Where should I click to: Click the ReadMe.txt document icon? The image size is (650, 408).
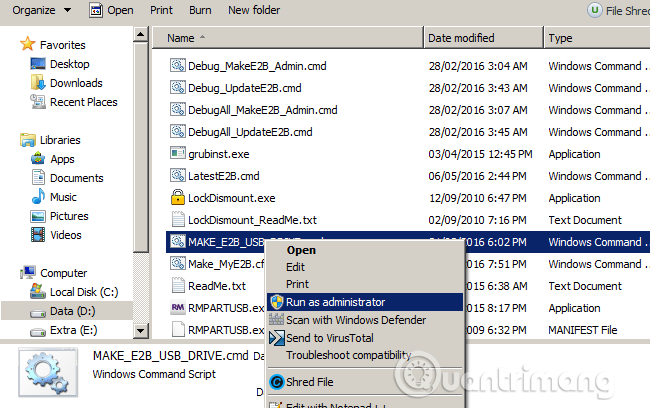pos(178,285)
